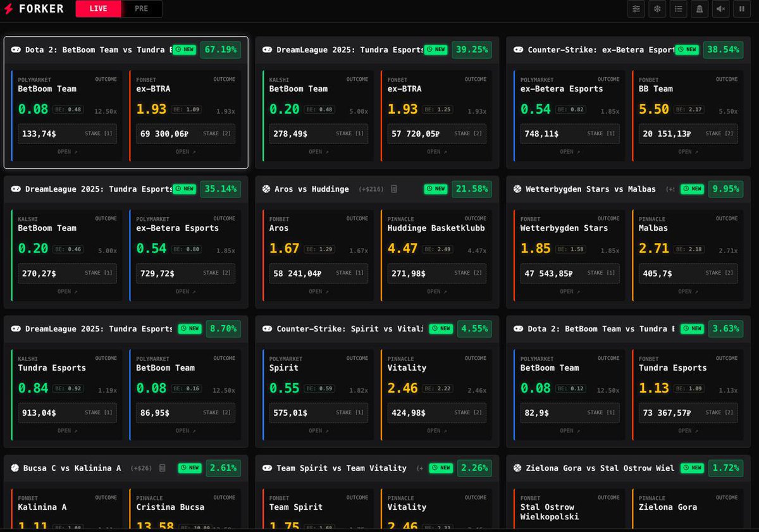This screenshot has width=759, height=532.
Task: Click the 1.72% profit badge
Action: pos(726,467)
